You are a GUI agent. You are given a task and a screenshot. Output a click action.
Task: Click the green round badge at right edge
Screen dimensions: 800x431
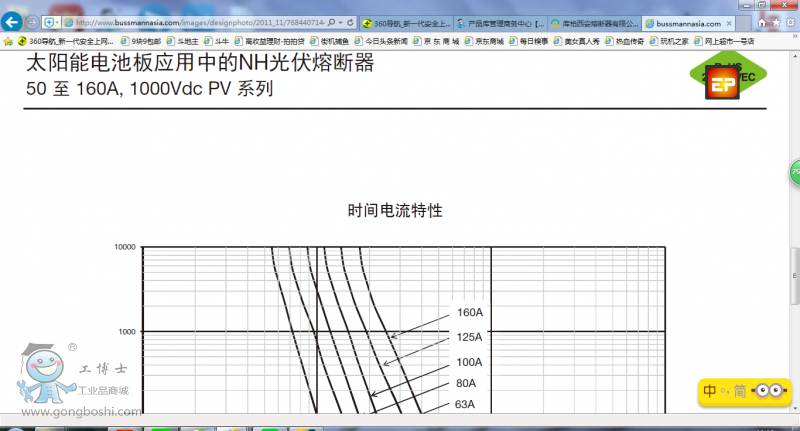point(795,171)
